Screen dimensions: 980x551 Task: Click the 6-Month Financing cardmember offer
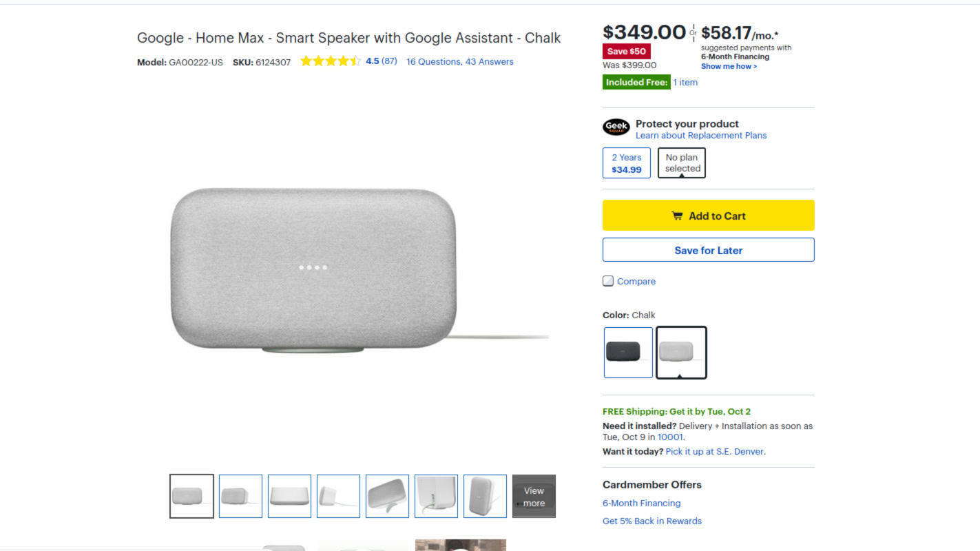point(641,503)
